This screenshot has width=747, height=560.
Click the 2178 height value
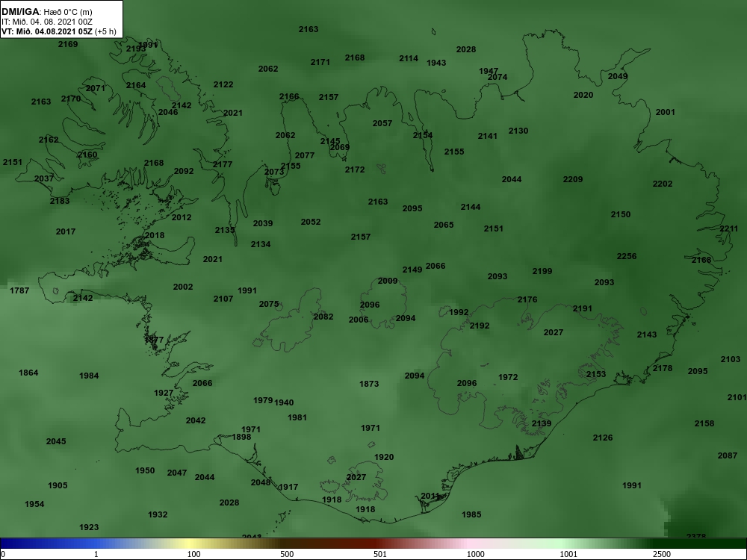tap(663, 368)
